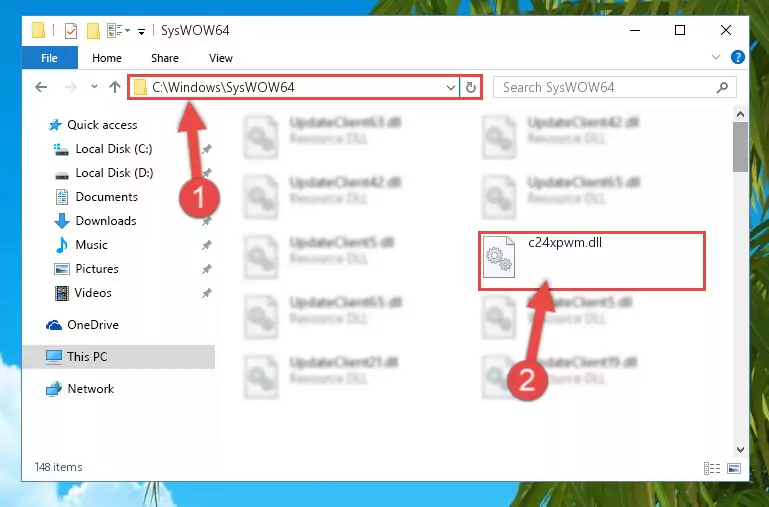Open the View ribbon tab

click(x=221, y=58)
